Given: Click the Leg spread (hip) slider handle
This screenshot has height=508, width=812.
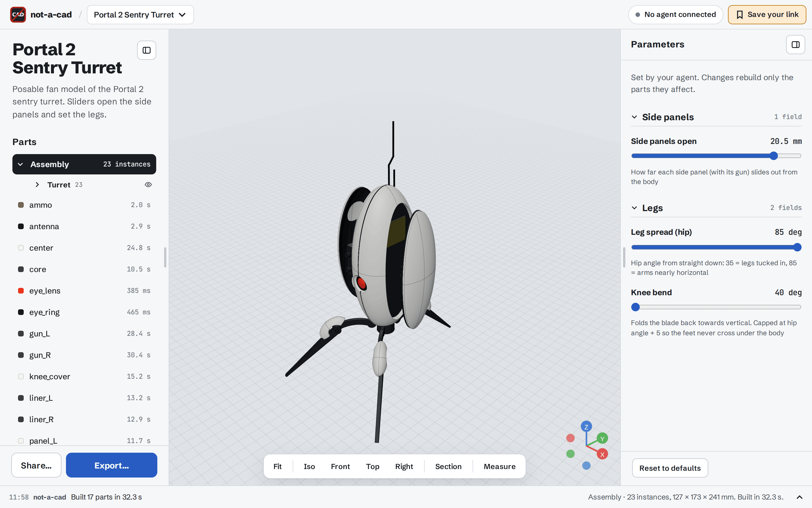Looking at the screenshot, I should 797,247.
